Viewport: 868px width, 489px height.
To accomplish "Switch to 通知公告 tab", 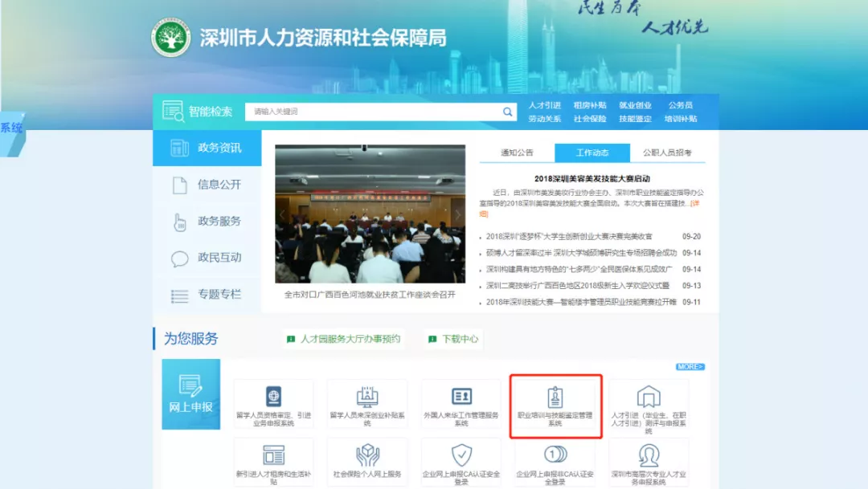I will point(517,153).
